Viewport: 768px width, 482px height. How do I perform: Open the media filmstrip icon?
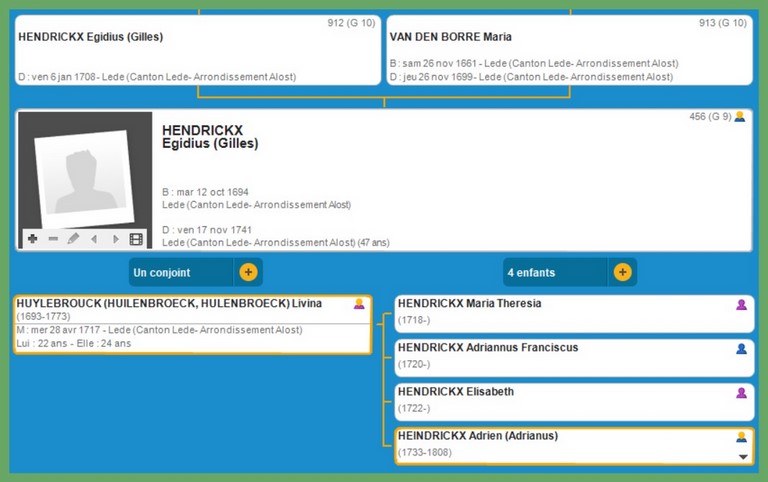click(x=136, y=239)
